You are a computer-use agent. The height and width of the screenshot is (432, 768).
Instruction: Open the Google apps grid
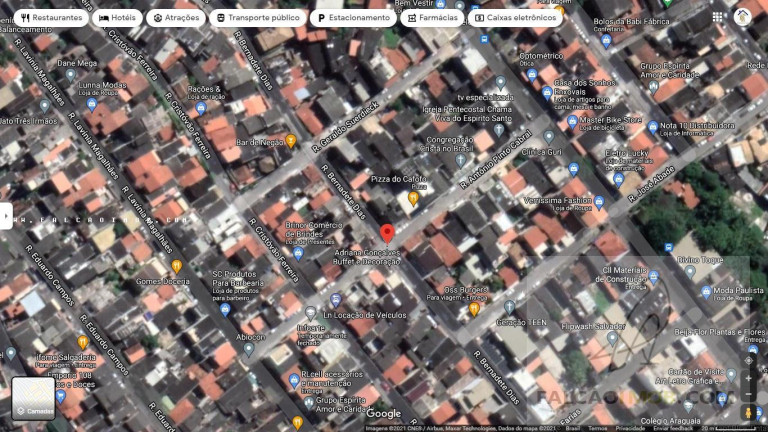click(718, 17)
